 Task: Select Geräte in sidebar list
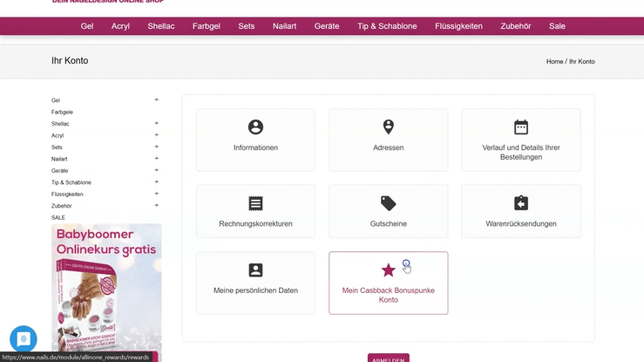click(x=59, y=170)
